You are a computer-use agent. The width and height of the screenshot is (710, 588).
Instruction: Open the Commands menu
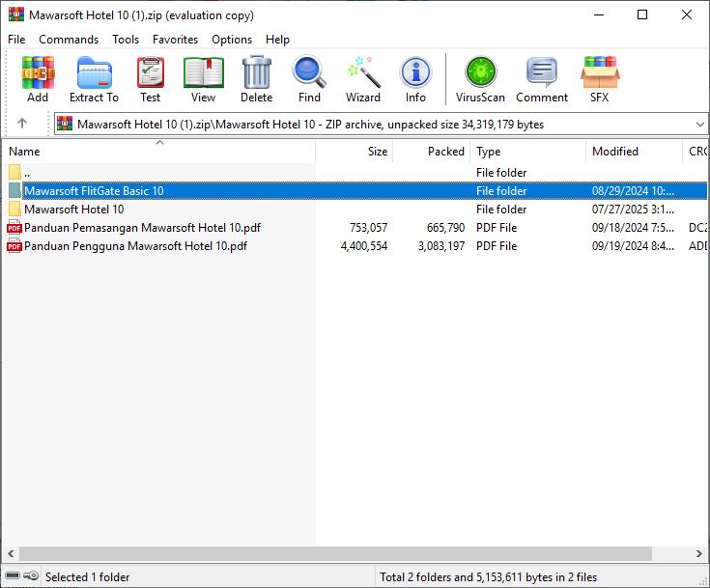click(69, 40)
